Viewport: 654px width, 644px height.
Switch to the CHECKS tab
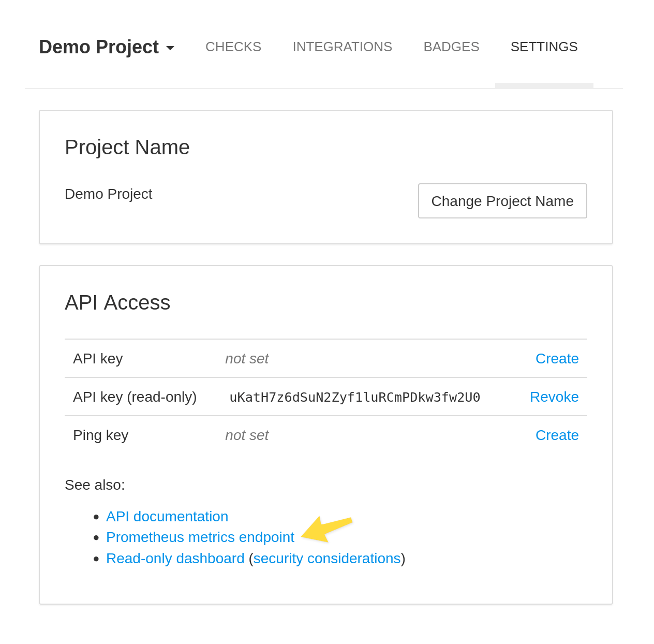(233, 47)
